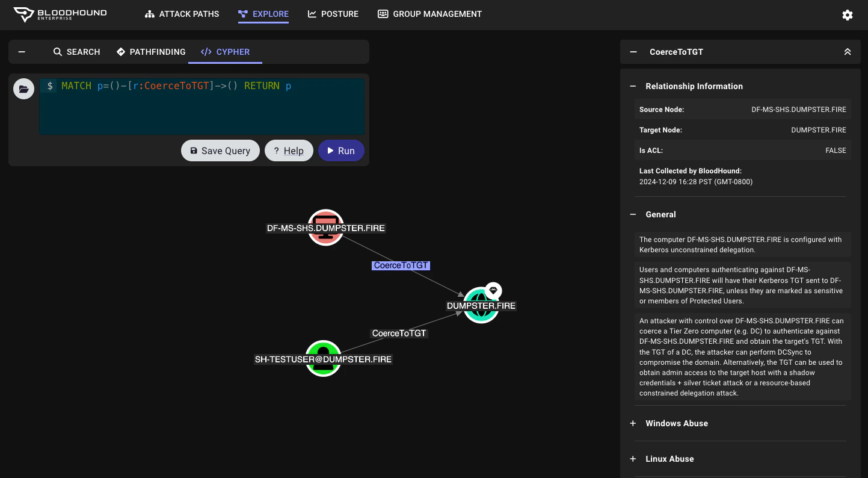
Task: Switch to the Pathfinding tab
Action: point(151,52)
